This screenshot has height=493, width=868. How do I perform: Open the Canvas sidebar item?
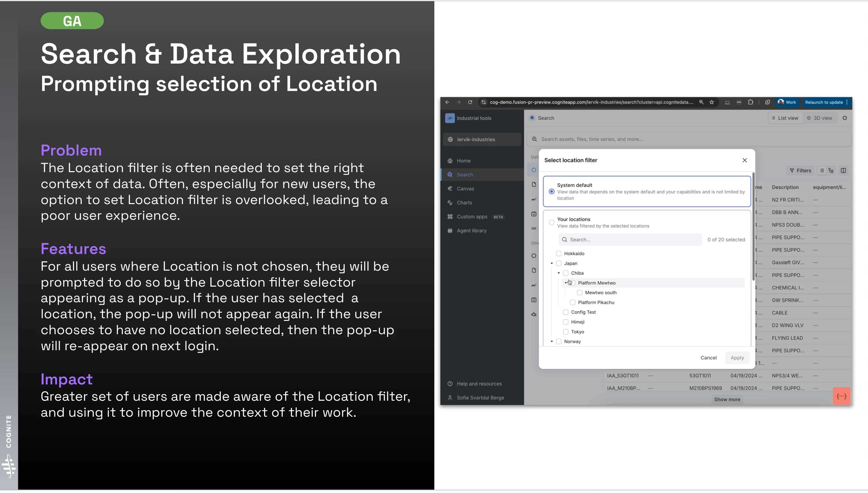point(465,188)
